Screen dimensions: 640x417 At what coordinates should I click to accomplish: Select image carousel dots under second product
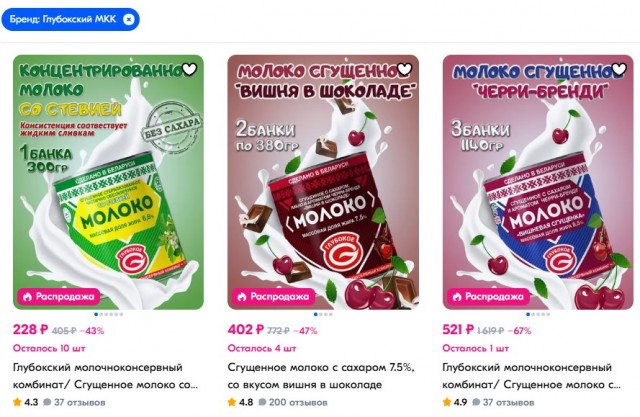coord(323,314)
